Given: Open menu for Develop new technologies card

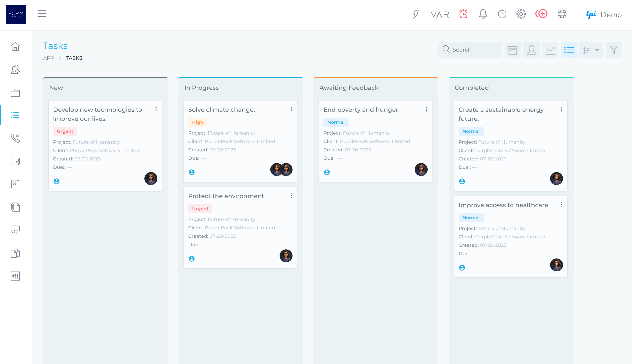Looking at the screenshot, I should click(x=156, y=109).
